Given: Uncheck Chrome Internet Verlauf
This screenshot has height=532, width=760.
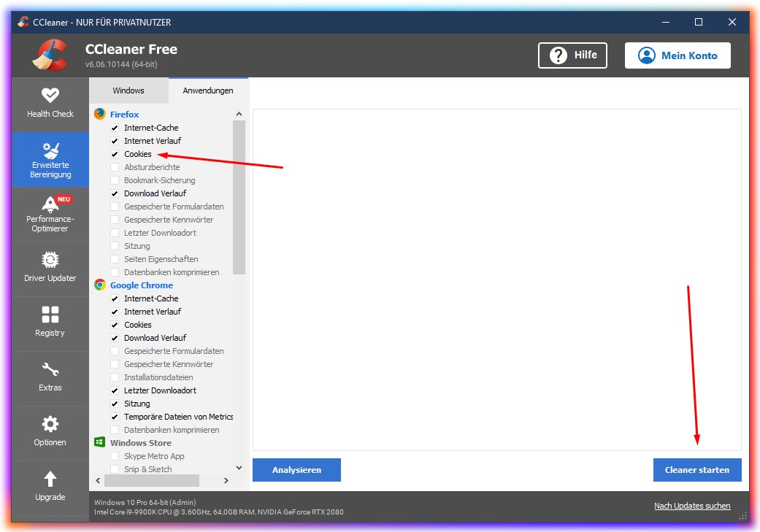Looking at the screenshot, I should click(x=115, y=312).
